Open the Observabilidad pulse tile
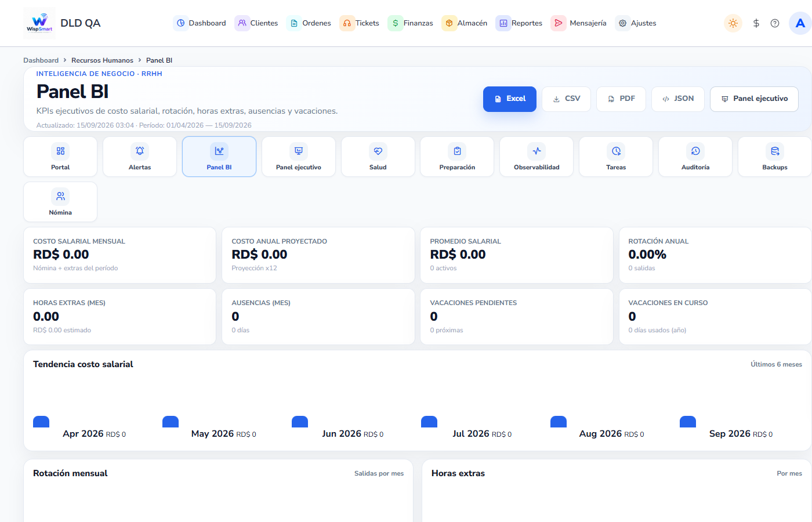The width and height of the screenshot is (812, 522). point(536,157)
